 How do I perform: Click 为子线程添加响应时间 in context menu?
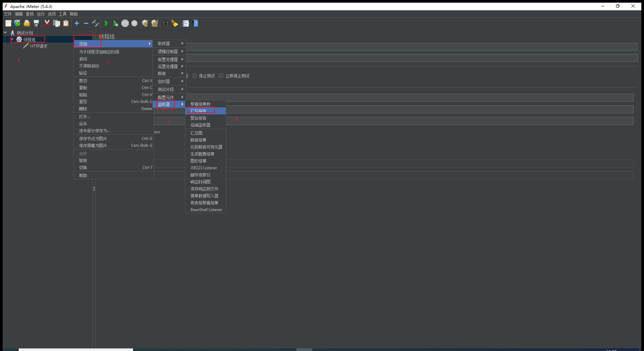point(113,52)
